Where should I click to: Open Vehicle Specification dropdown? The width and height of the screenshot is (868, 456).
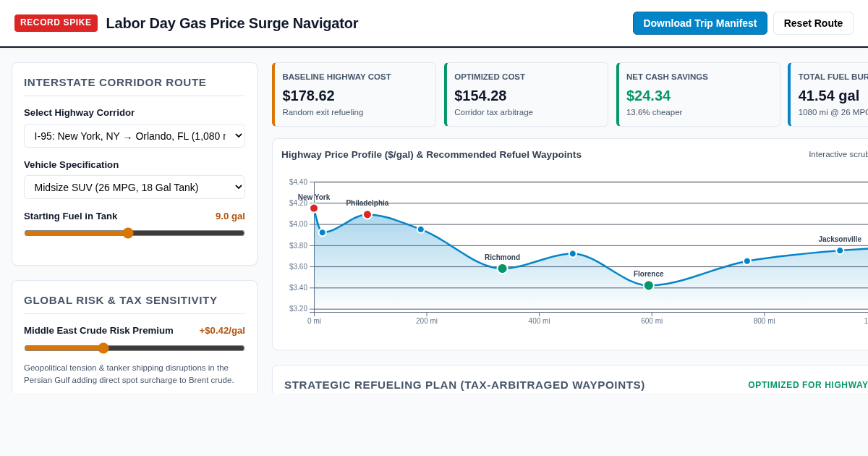click(135, 187)
